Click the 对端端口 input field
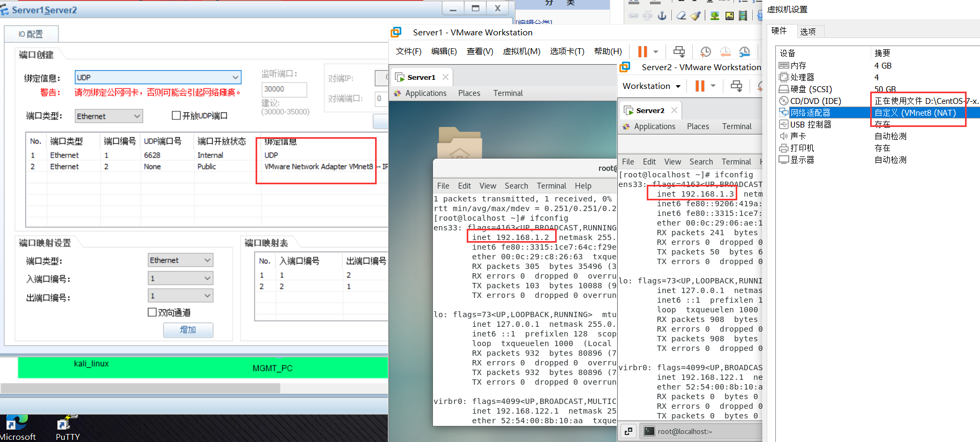Viewport: 980px width, 442px height. [x=381, y=99]
